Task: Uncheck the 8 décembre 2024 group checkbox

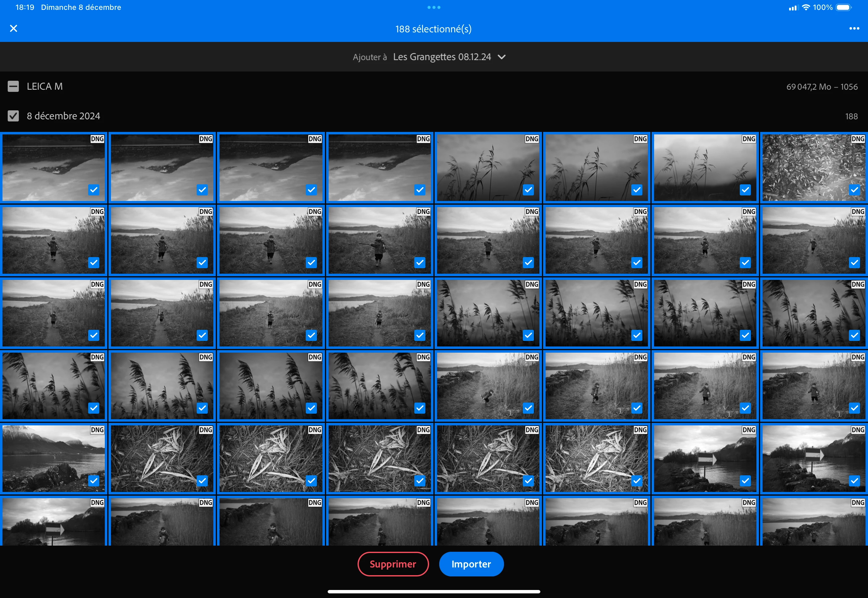Action: pos(13,116)
